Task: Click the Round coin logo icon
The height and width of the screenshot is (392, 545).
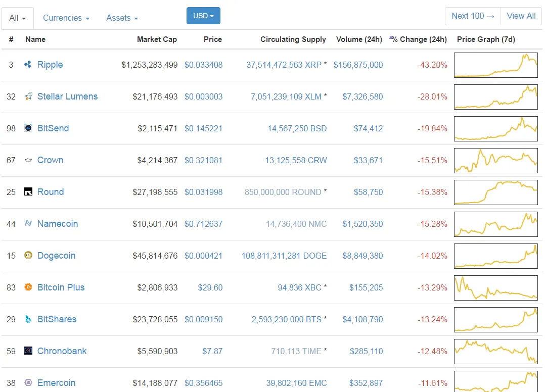Action: (x=28, y=191)
